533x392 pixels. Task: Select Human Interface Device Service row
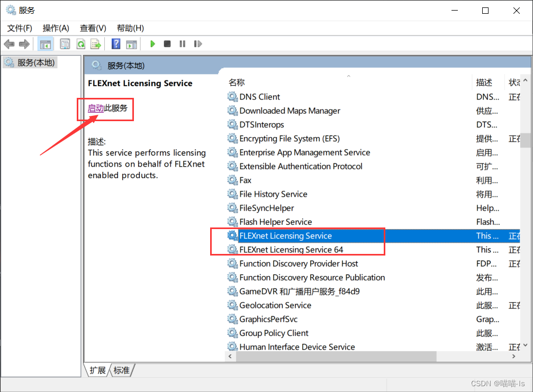pyautogui.click(x=373, y=347)
